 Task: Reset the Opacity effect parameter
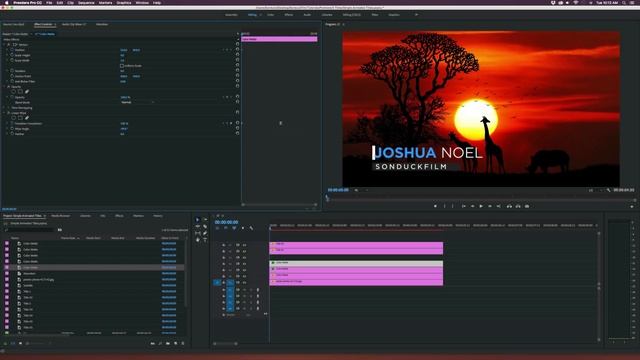238,97
